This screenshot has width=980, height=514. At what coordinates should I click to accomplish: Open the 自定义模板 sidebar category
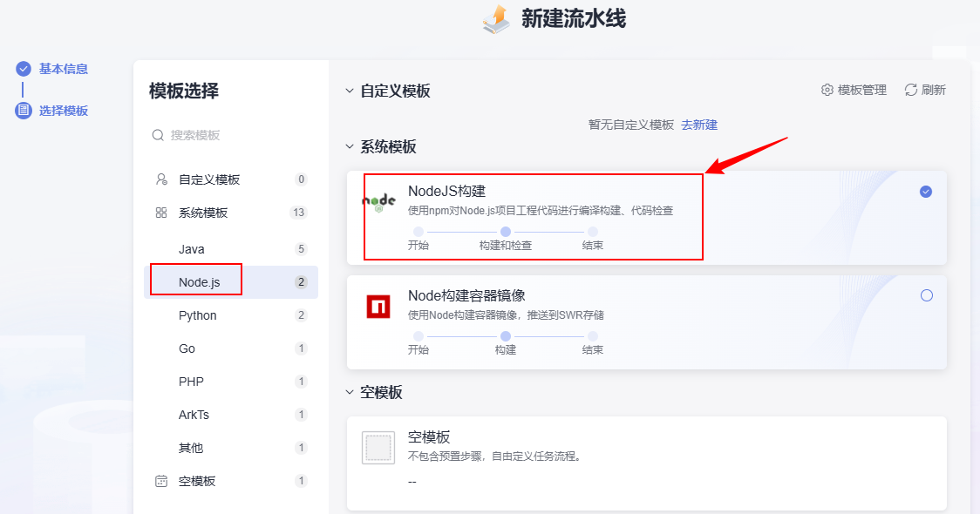[231, 179]
